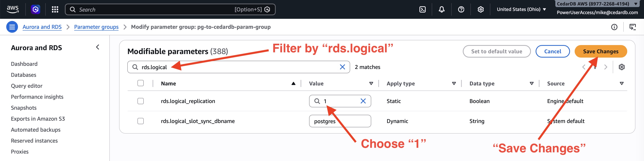Collapse the Aurora and RDS sidebar

pyautogui.click(x=98, y=47)
